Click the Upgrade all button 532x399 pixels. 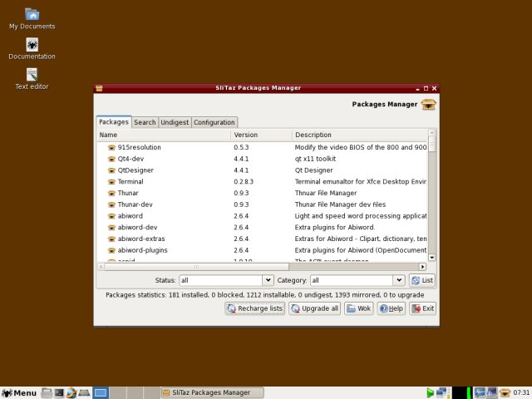pyautogui.click(x=315, y=308)
